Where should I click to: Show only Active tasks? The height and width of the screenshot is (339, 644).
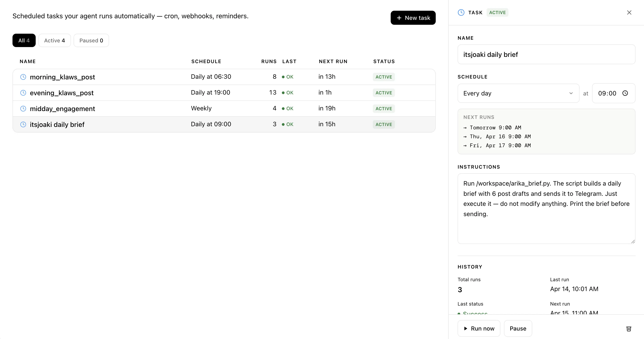[54, 41]
